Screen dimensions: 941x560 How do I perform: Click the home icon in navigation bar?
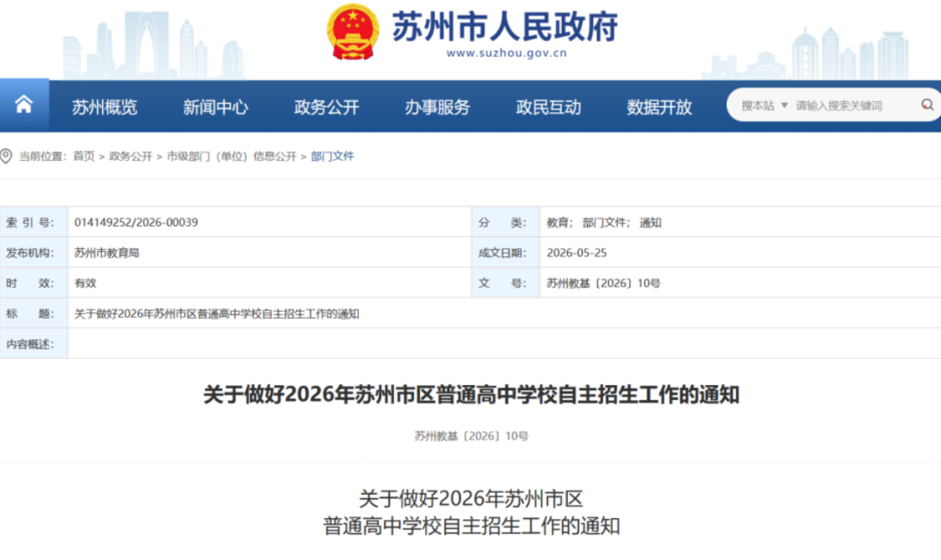point(24,105)
